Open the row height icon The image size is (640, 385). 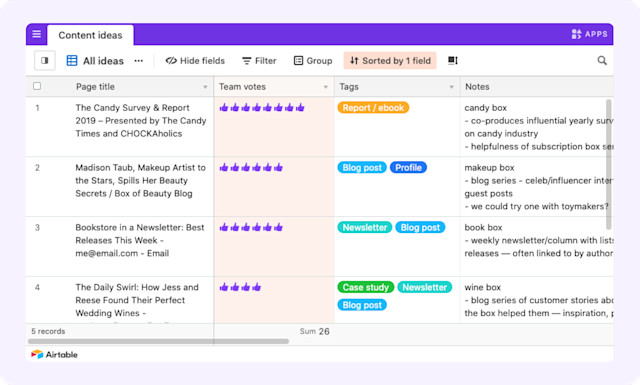click(453, 60)
